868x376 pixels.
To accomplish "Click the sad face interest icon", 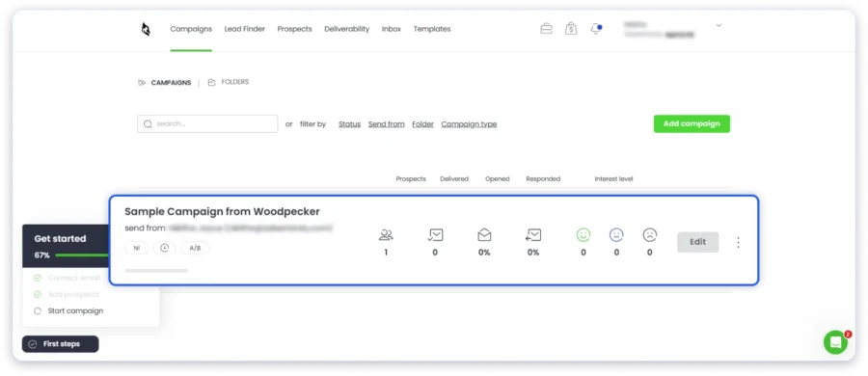I will (x=649, y=235).
